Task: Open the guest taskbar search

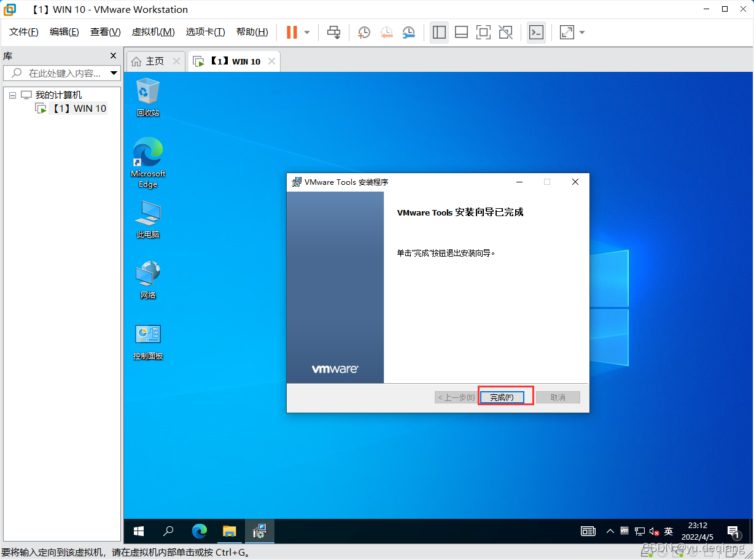Action: tap(168, 531)
